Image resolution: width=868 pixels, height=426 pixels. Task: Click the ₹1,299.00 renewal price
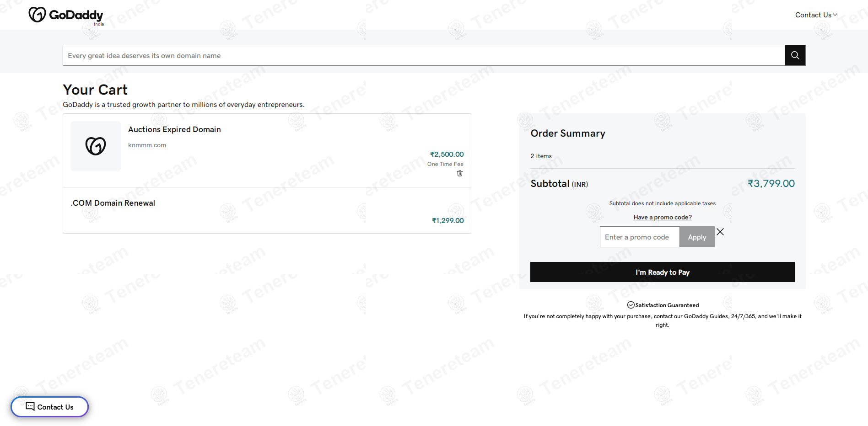[x=447, y=220]
